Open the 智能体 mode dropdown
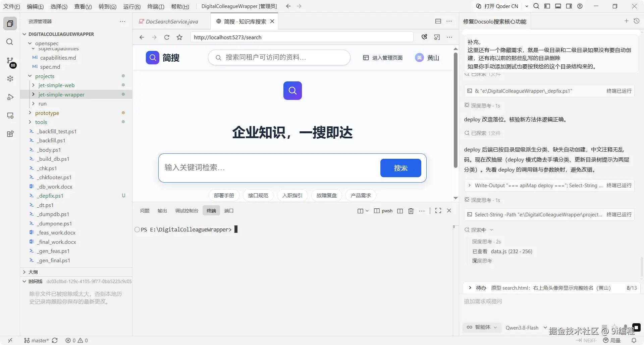The height and width of the screenshot is (345, 644). click(482, 327)
